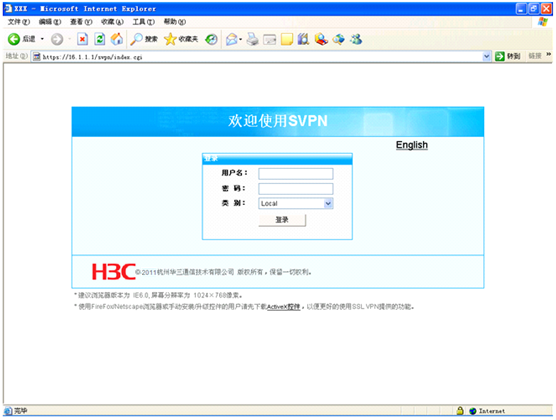Switch language with the English link
The height and width of the screenshot is (420, 556).
[x=412, y=145]
